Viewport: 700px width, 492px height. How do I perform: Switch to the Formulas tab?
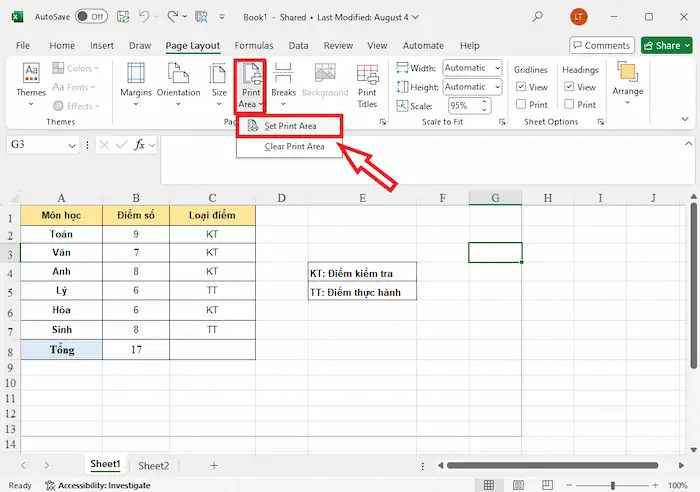tap(254, 45)
